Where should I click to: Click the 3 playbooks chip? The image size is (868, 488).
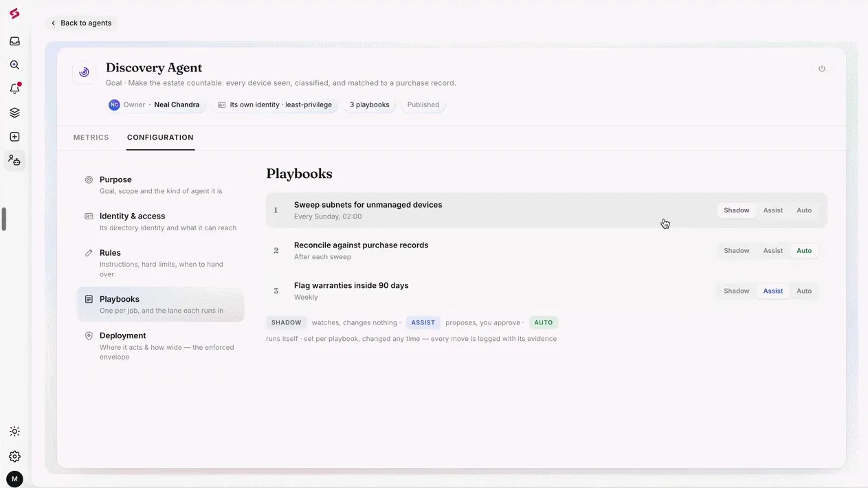pyautogui.click(x=370, y=105)
